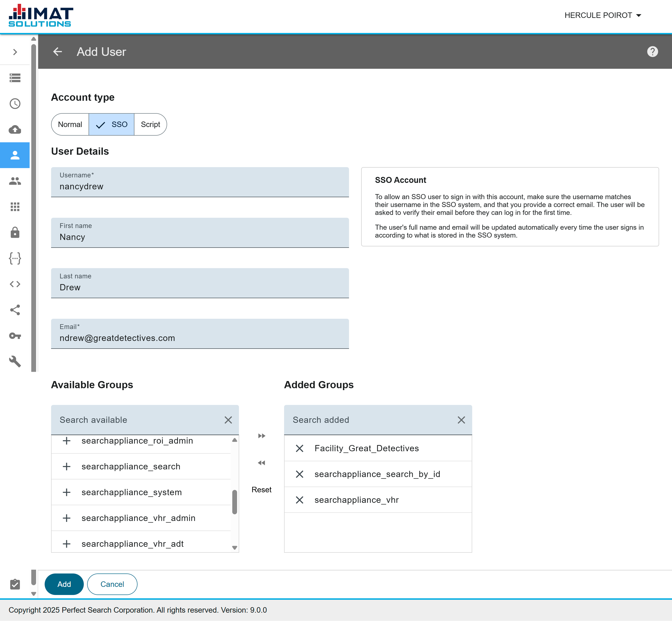Add group searchappliance_vhr_adt with its plus
Viewport: 672px width, 621px height.
click(x=67, y=544)
